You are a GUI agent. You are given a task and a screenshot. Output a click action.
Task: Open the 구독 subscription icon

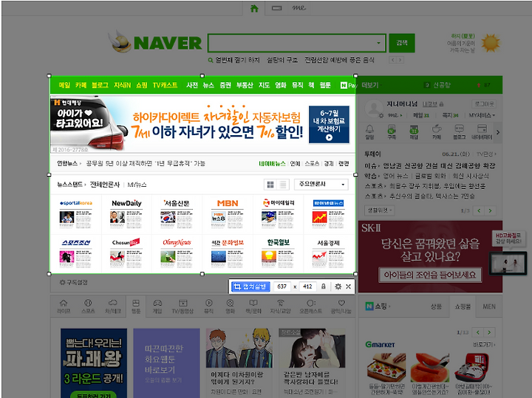coord(392,132)
